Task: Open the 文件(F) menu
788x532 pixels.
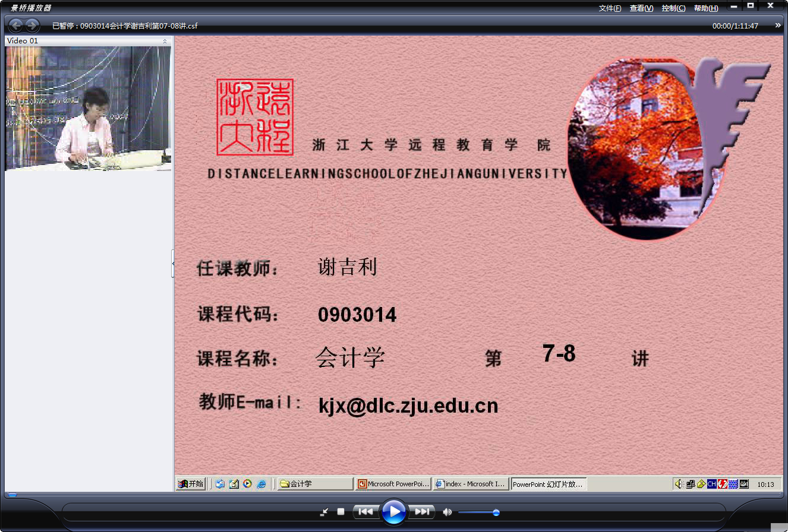Action: pyautogui.click(x=610, y=8)
